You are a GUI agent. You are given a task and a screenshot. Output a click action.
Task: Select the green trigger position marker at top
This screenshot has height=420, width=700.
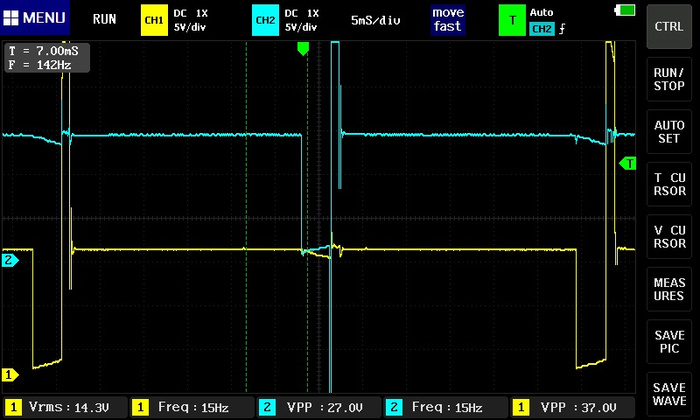(304, 48)
